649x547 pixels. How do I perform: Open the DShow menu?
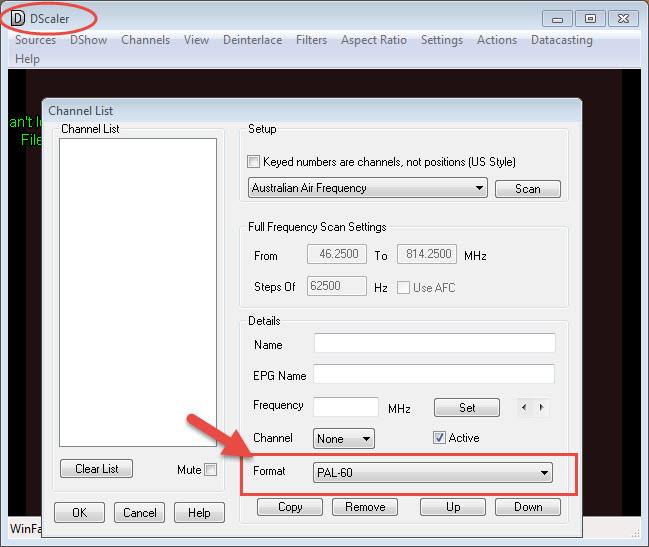coord(89,40)
